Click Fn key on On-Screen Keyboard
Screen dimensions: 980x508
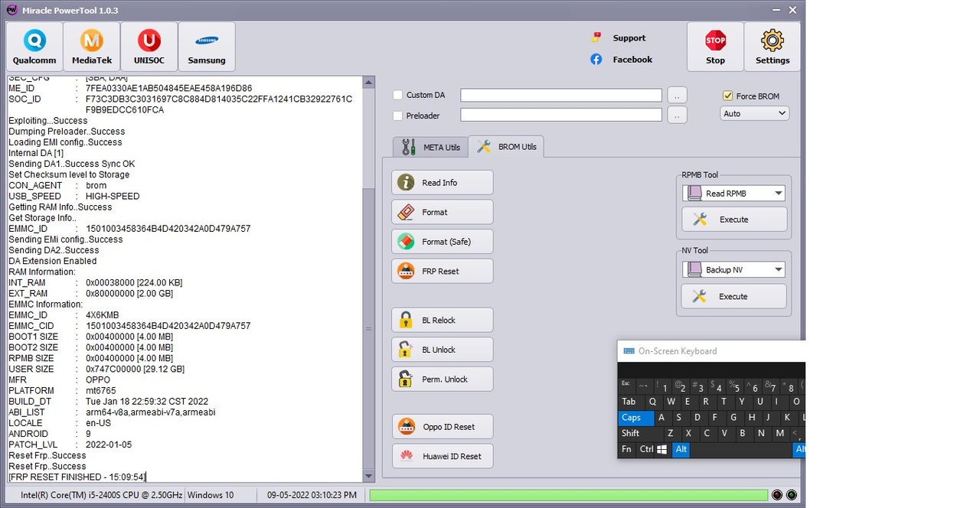[x=627, y=450]
